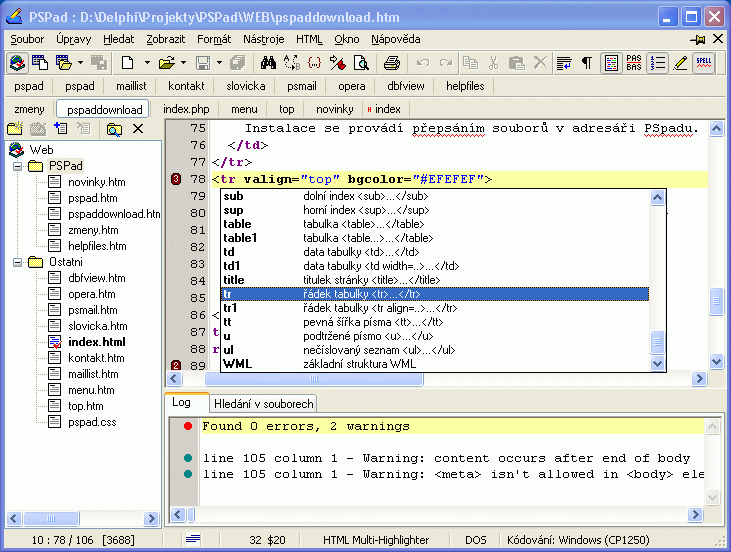Screen dimensions: 731x552
Task: Click the percent/bookmark icon beside braces
Action: [x=338, y=62]
